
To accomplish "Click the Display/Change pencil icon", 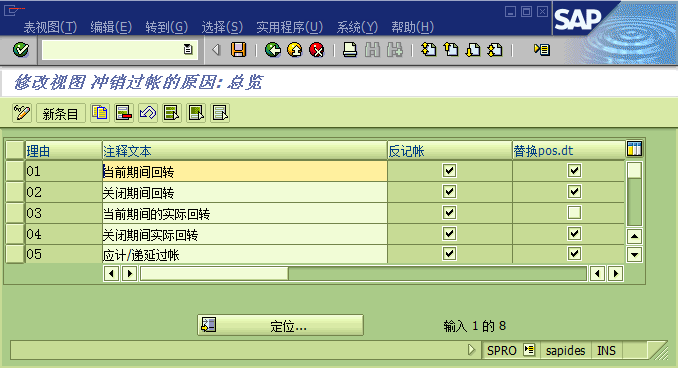I will point(22,113).
